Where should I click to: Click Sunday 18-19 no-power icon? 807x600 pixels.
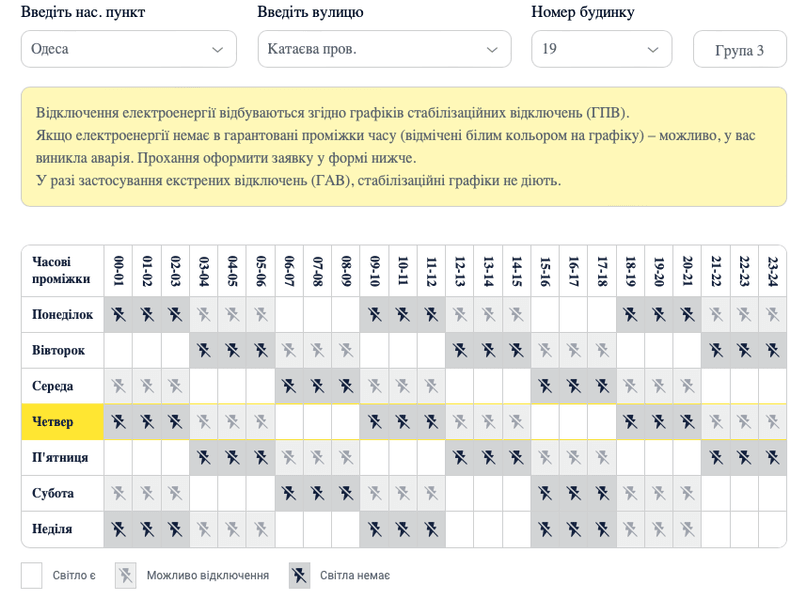click(x=631, y=529)
